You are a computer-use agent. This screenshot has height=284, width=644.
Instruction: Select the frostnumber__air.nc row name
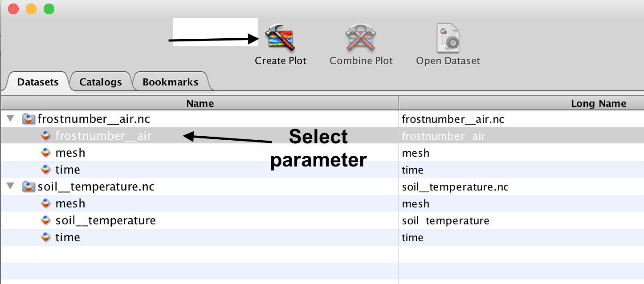94,119
